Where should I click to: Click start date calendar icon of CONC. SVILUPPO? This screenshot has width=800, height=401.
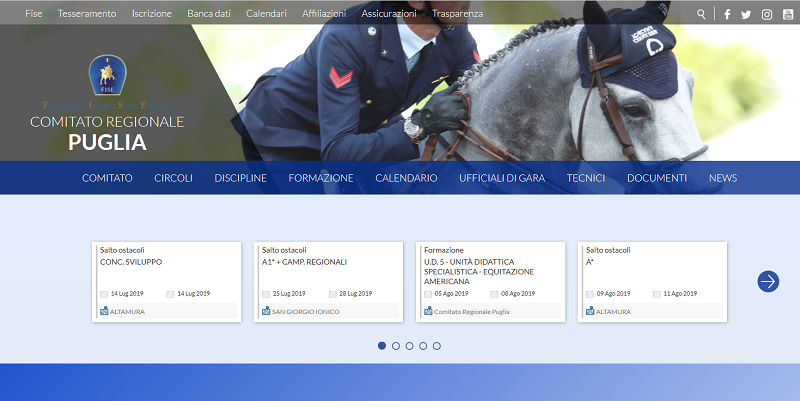[x=104, y=294]
